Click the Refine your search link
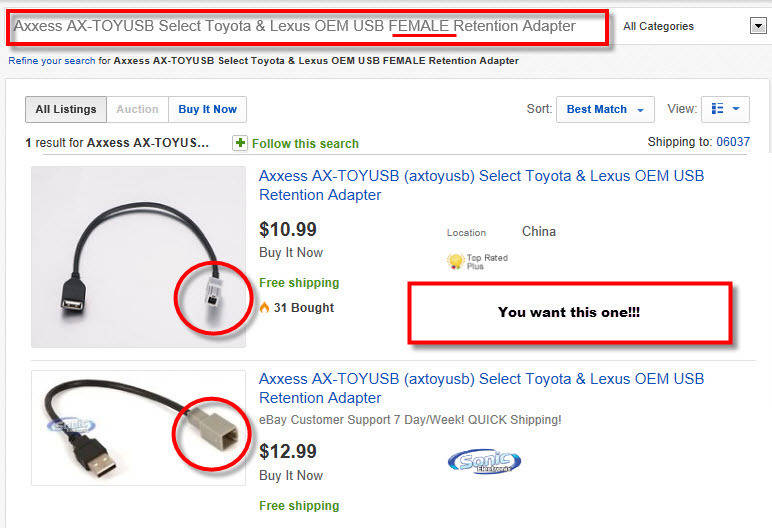This screenshot has height=528, width=772. 52,61
